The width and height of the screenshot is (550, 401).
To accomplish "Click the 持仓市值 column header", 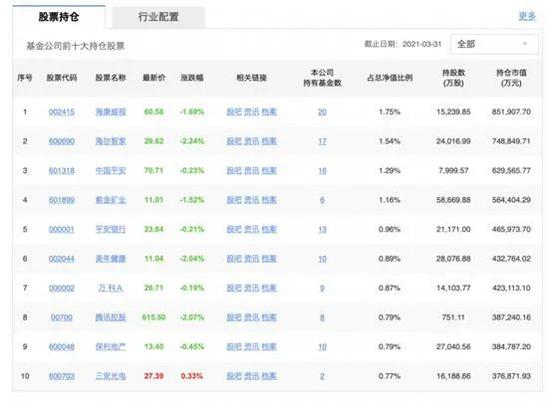I will [511, 78].
